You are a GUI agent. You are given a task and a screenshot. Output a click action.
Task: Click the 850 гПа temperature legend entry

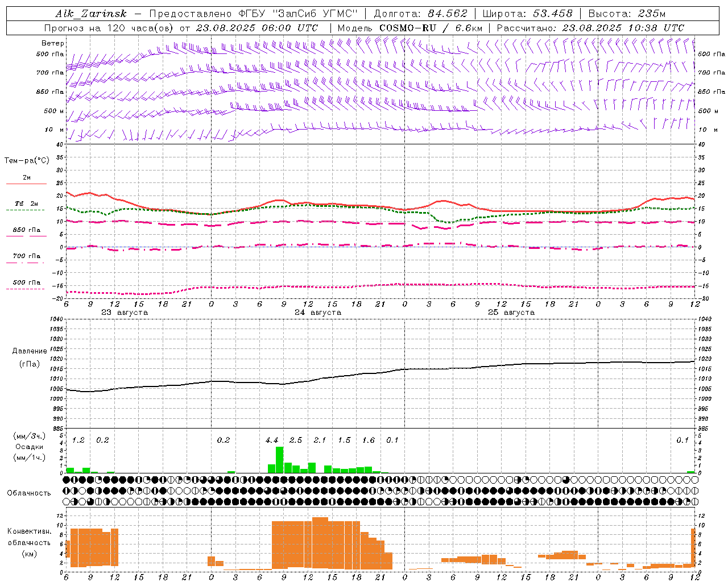(27, 230)
